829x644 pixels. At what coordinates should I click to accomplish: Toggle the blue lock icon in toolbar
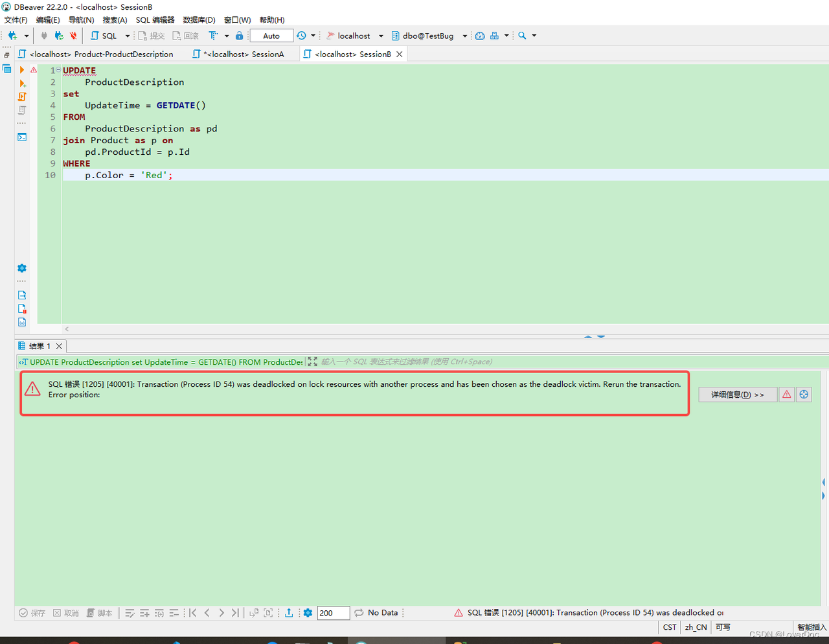coord(239,36)
